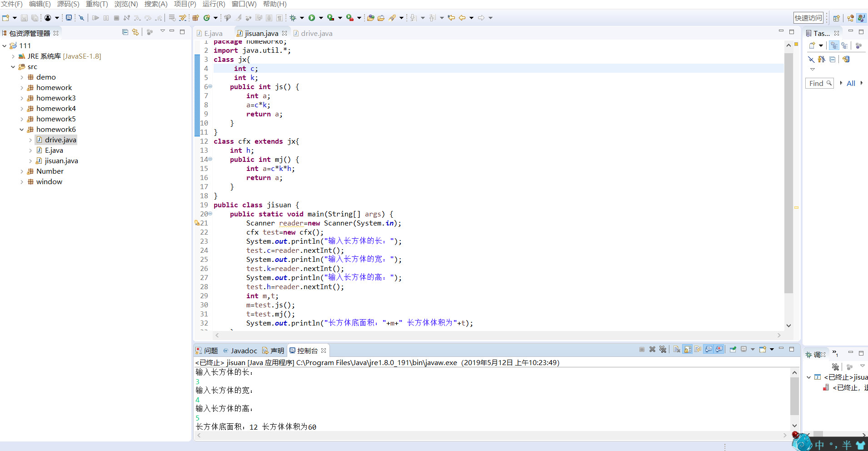Toggle Show Console on standard output change
Image resolution: width=868 pixels, height=451 pixels.
tap(708, 349)
